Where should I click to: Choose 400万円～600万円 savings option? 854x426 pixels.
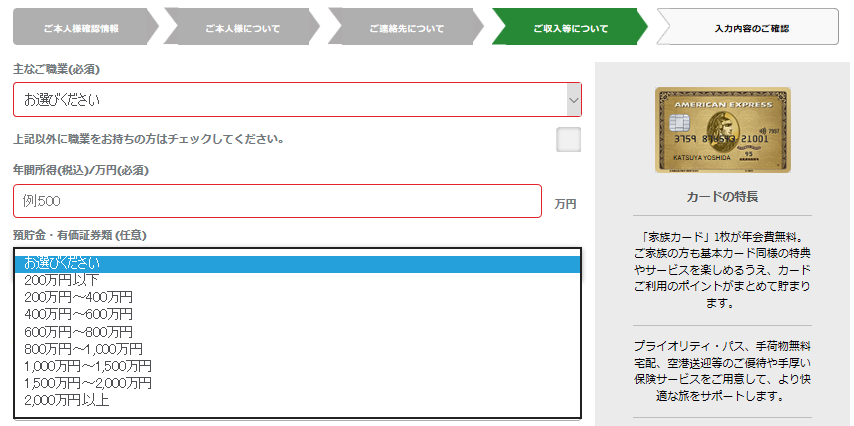click(x=78, y=314)
